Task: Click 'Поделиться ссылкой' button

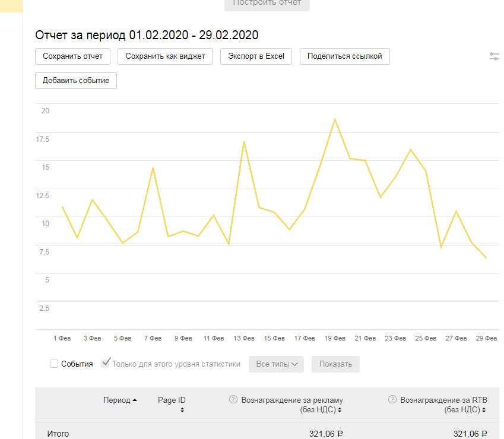Action: [x=345, y=56]
